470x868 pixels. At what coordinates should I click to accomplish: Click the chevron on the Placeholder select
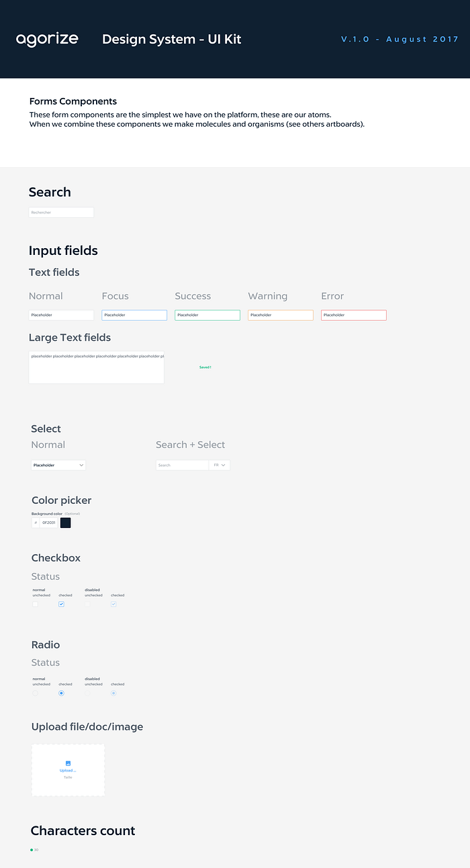(81, 465)
